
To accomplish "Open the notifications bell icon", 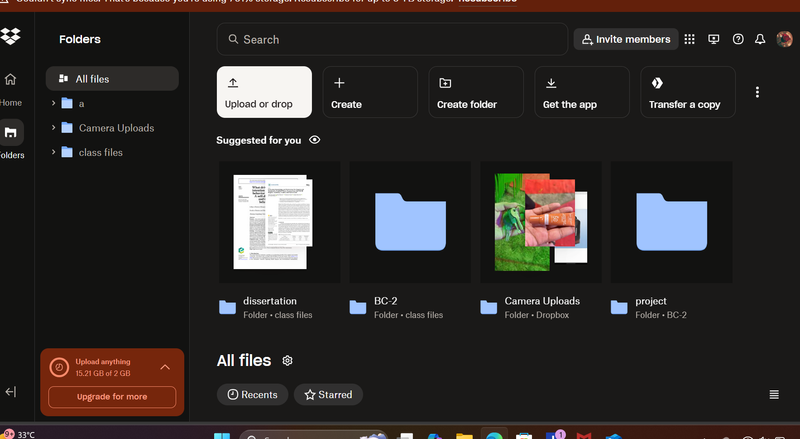I will 760,39.
